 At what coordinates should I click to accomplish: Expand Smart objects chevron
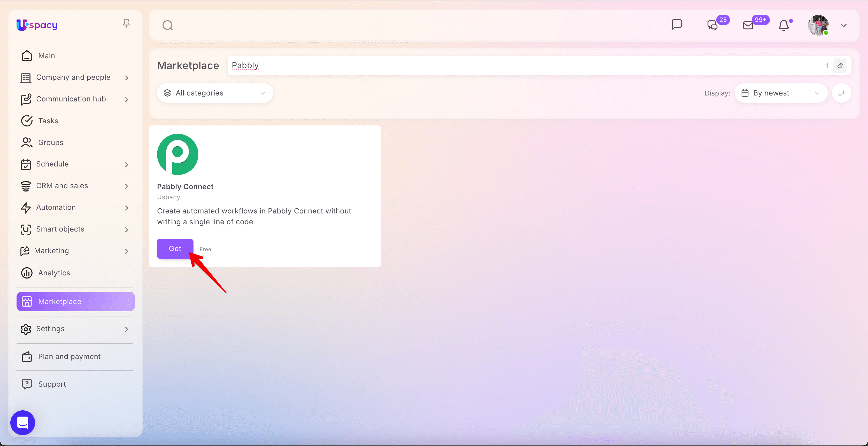tap(127, 229)
